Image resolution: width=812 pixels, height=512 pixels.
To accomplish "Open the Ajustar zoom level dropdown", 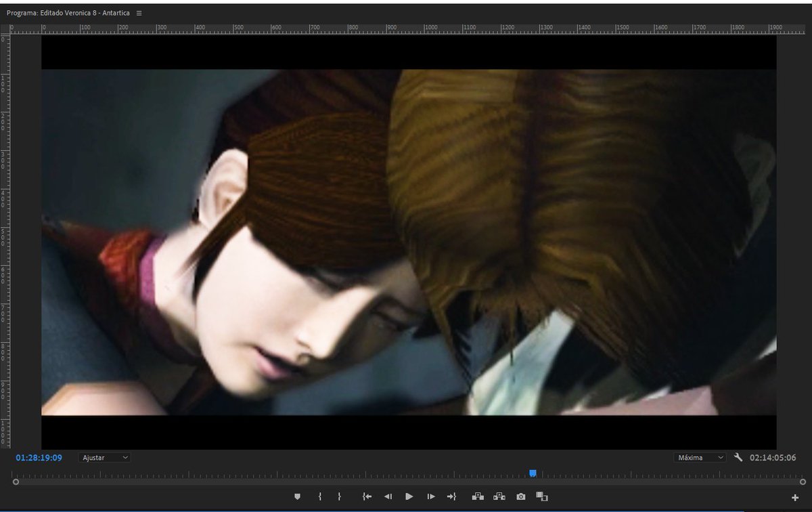I will click(105, 458).
